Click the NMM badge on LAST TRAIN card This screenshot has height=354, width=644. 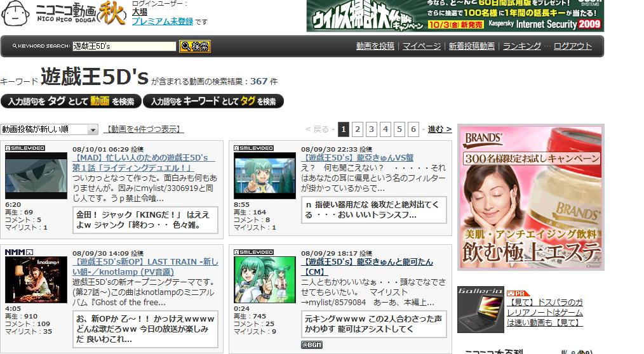[x=19, y=252]
